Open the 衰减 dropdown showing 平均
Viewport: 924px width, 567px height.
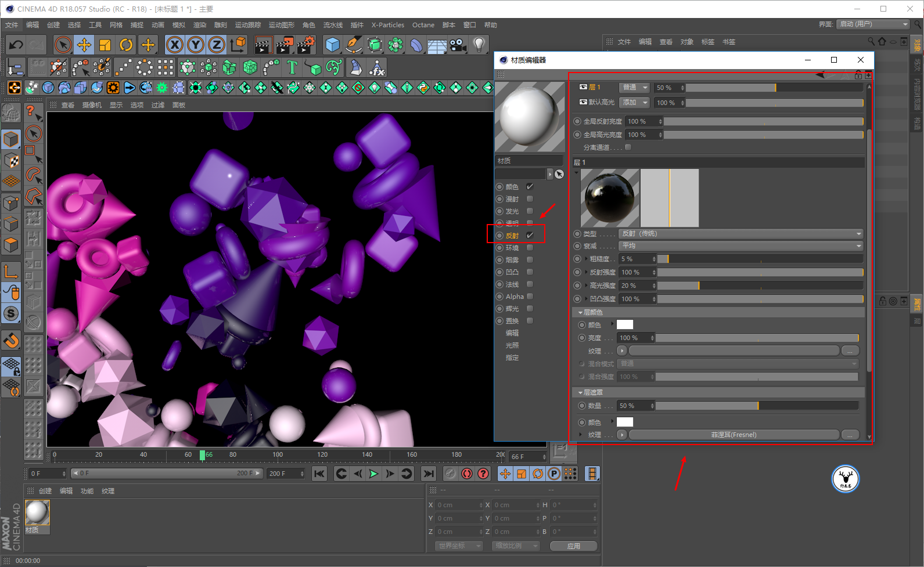tap(741, 246)
